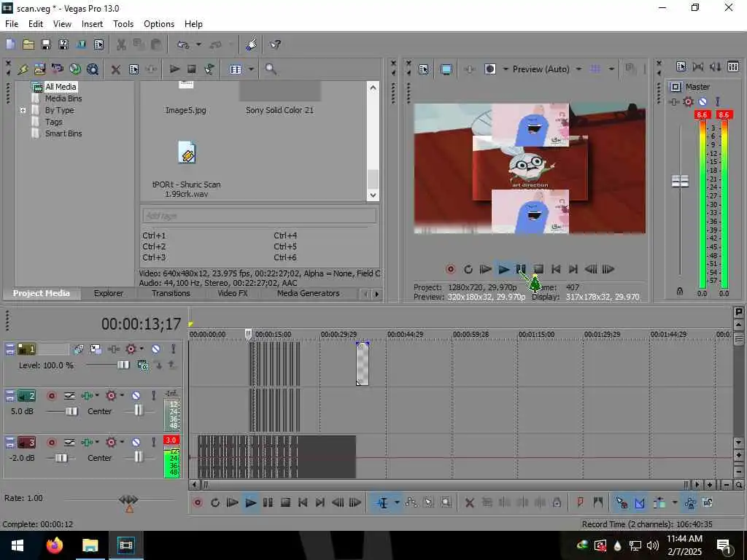Open the Project Media Views dropdown arrow

(x=251, y=69)
